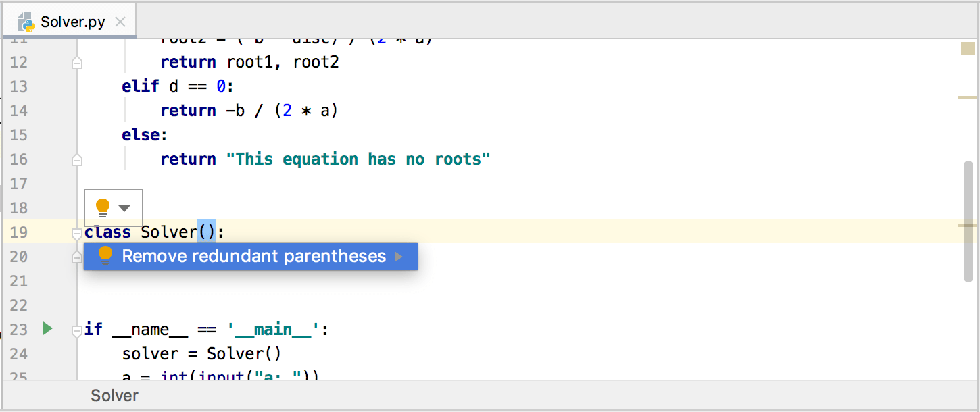Select the Solver.py tab
The width and height of the screenshot is (980, 412).
click(x=72, y=22)
